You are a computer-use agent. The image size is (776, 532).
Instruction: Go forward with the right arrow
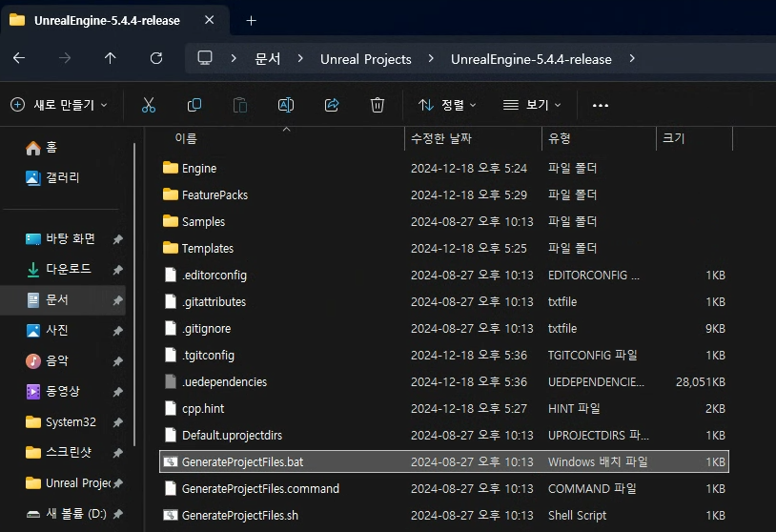[65, 58]
